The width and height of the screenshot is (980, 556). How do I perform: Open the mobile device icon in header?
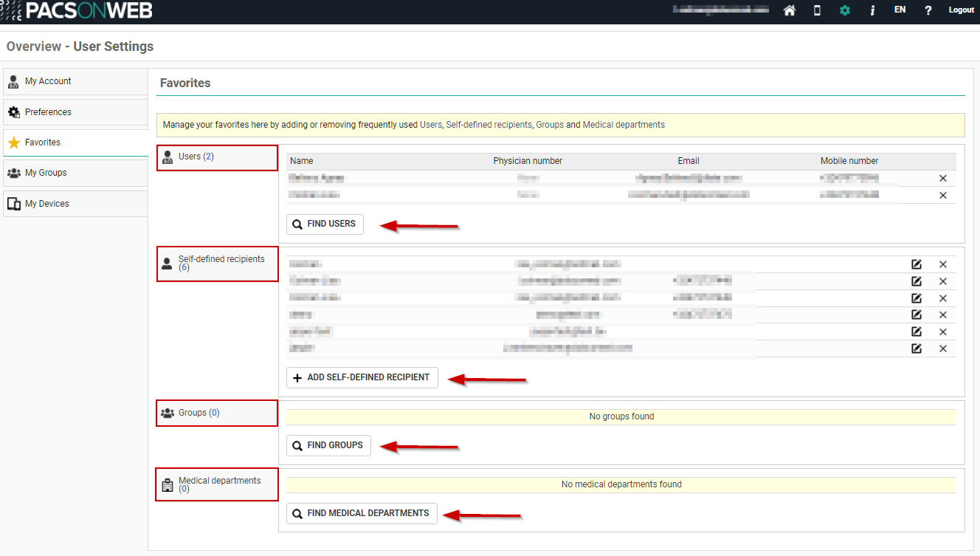click(x=817, y=10)
